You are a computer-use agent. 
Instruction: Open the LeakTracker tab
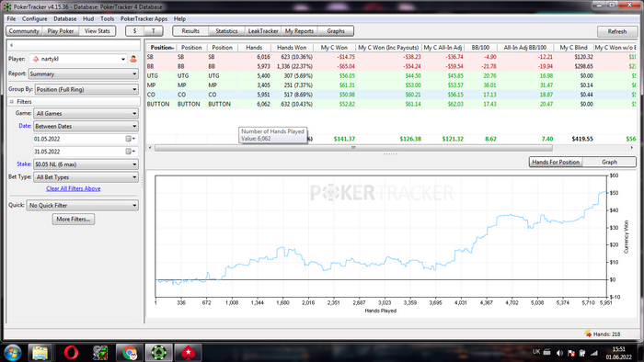pyautogui.click(x=263, y=30)
